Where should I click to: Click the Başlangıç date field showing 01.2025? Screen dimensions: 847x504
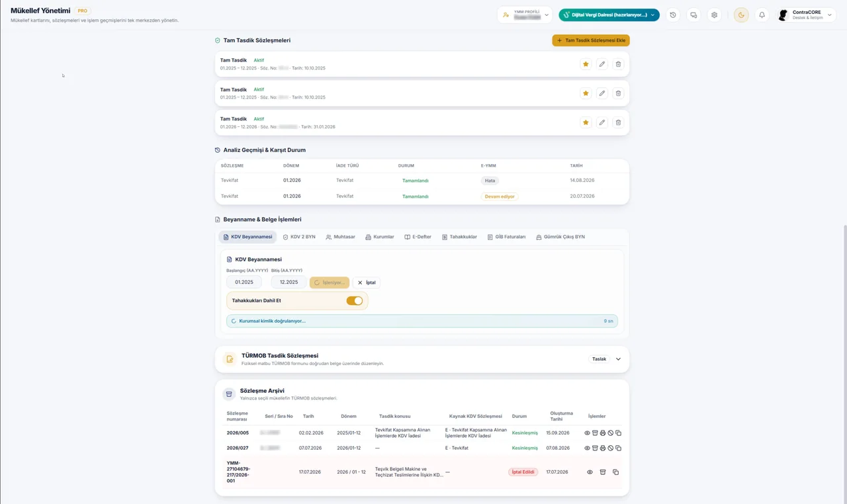pyautogui.click(x=244, y=282)
